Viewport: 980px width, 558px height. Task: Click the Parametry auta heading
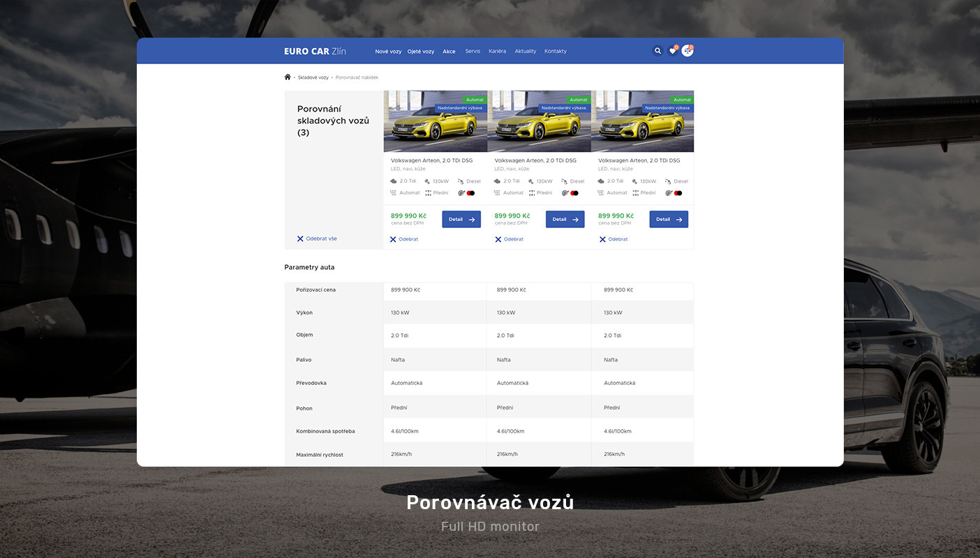click(x=309, y=267)
